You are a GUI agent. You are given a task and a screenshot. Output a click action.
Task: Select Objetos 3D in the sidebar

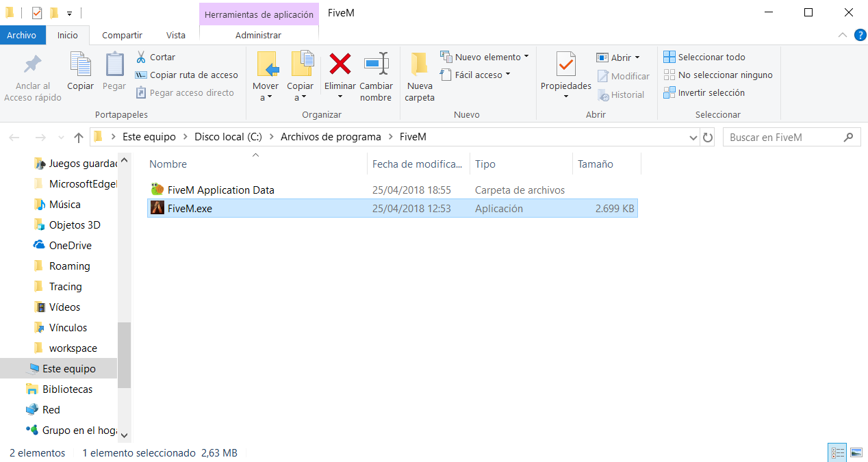pyautogui.click(x=67, y=224)
